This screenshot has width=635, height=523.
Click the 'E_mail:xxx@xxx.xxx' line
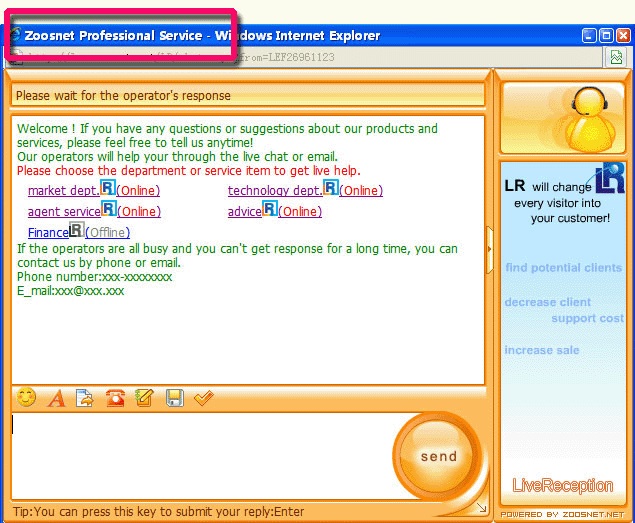click(70, 291)
